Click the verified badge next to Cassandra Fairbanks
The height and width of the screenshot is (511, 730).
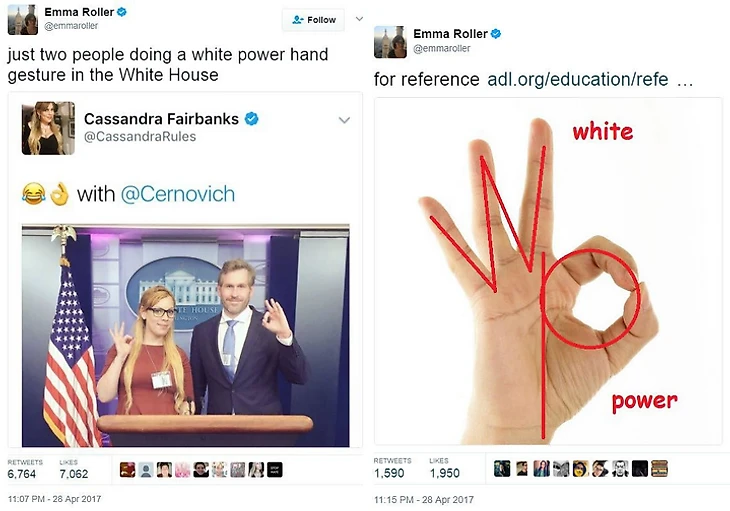pyautogui.click(x=251, y=119)
